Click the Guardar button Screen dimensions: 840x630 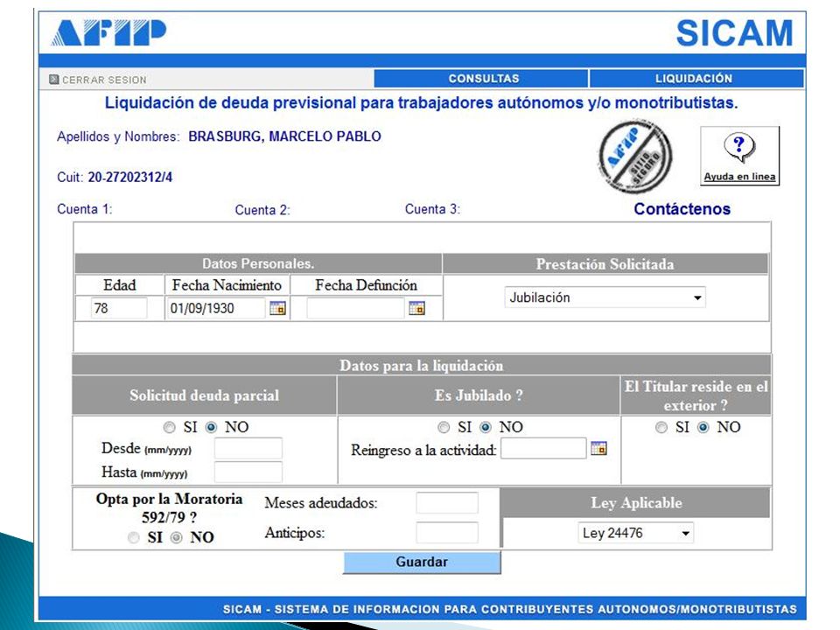click(x=422, y=562)
